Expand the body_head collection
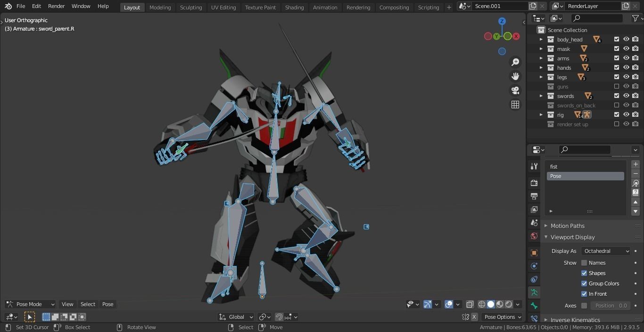 pos(541,39)
